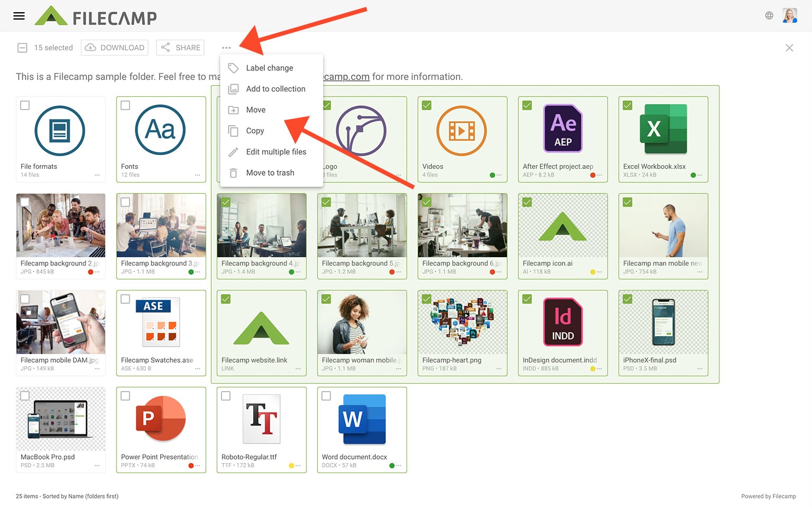Deselect all 15 selected items
The width and height of the screenshot is (812, 508).
22,48
